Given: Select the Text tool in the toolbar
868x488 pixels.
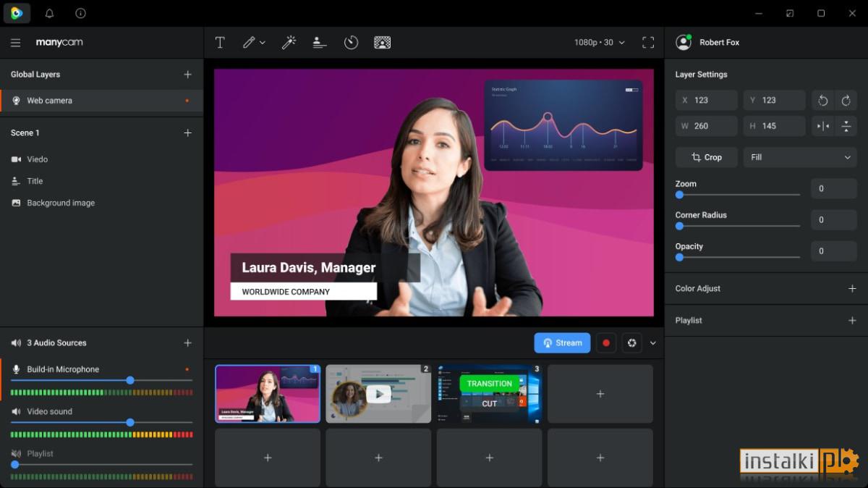Looking at the screenshot, I should pyautogui.click(x=220, y=43).
